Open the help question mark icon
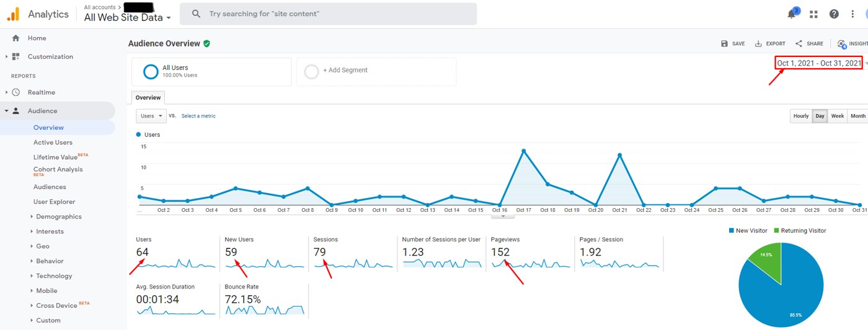 click(x=834, y=14)
